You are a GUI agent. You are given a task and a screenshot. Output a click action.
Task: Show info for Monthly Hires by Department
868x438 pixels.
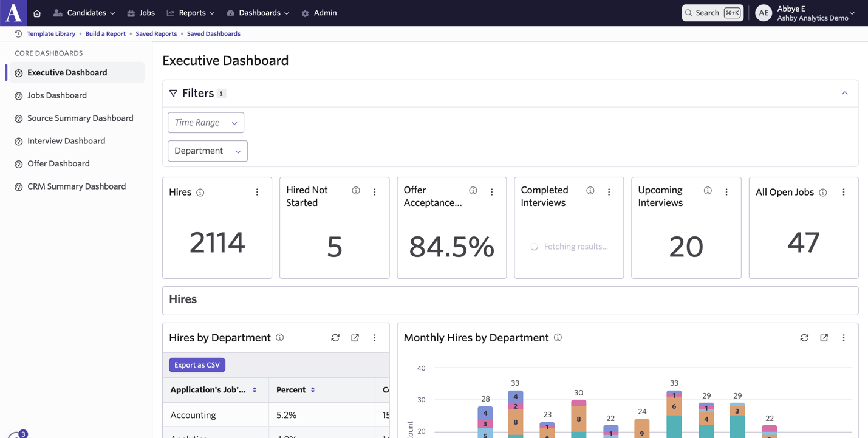click(558, 338)
